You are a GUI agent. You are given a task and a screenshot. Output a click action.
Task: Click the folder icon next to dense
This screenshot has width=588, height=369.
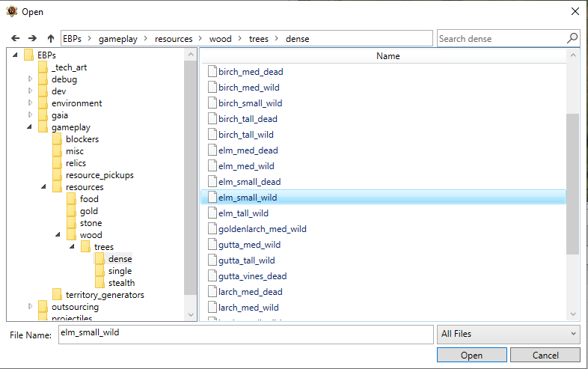pyautogui.click(x=99, y=259)
